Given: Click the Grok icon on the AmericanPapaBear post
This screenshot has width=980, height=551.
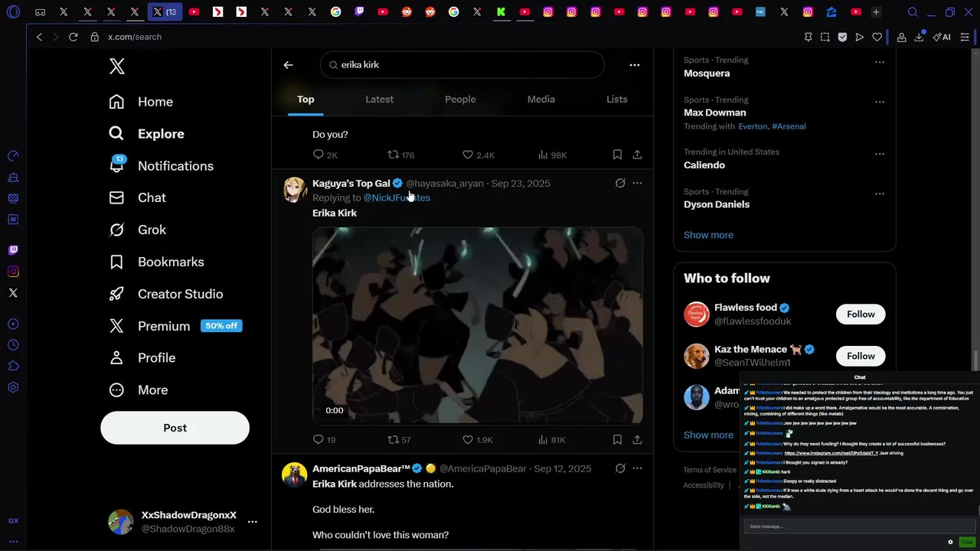Looking at the screenshot, I should 620,468.
